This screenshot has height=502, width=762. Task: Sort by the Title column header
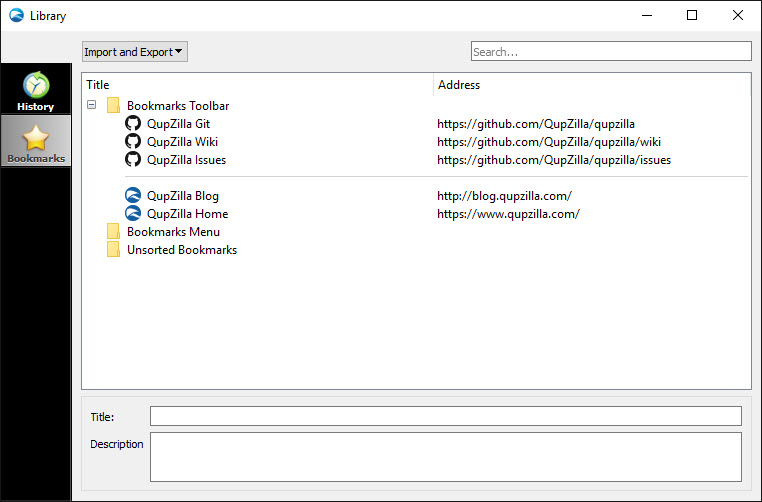(258, 85)
